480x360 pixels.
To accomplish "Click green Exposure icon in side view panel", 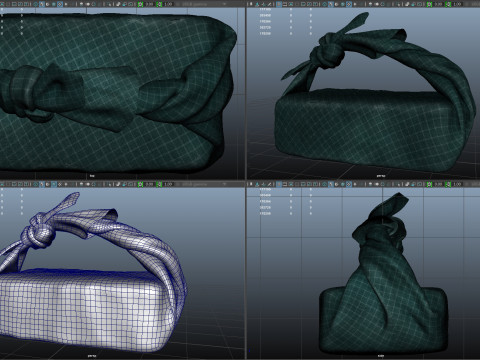I will pyautogui.click(x=429, y=184).
